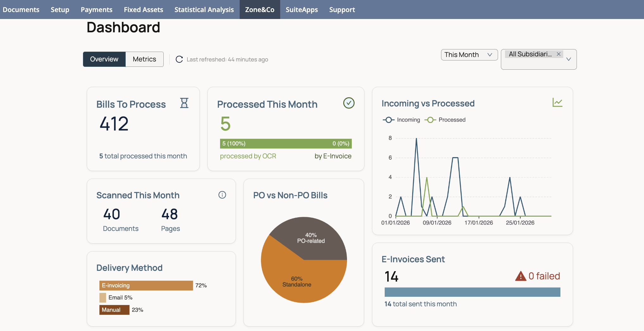This screenshot has width=644, height=331.
Task: Toggle the Incoming series visibility
Action: tap(408, 120)
